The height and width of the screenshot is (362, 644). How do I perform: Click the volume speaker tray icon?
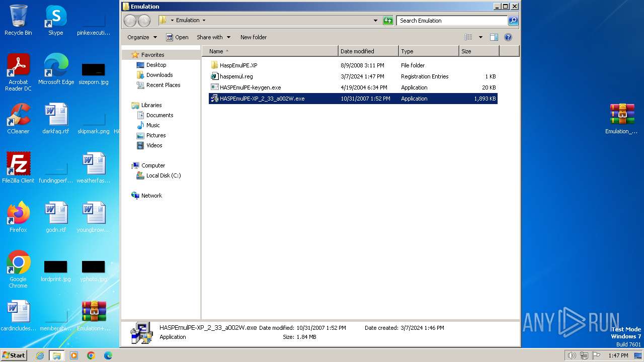coord(572,355)
